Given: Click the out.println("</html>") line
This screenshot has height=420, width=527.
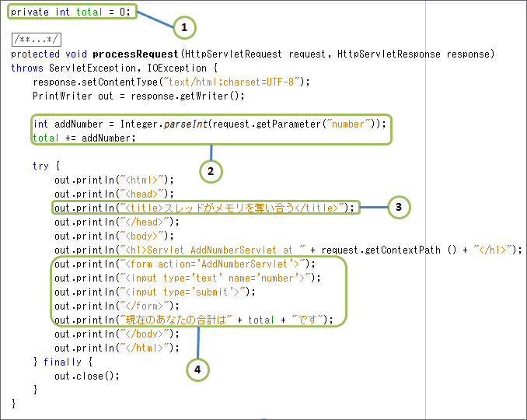Looking at the screenshot, I should pos(117,348).
